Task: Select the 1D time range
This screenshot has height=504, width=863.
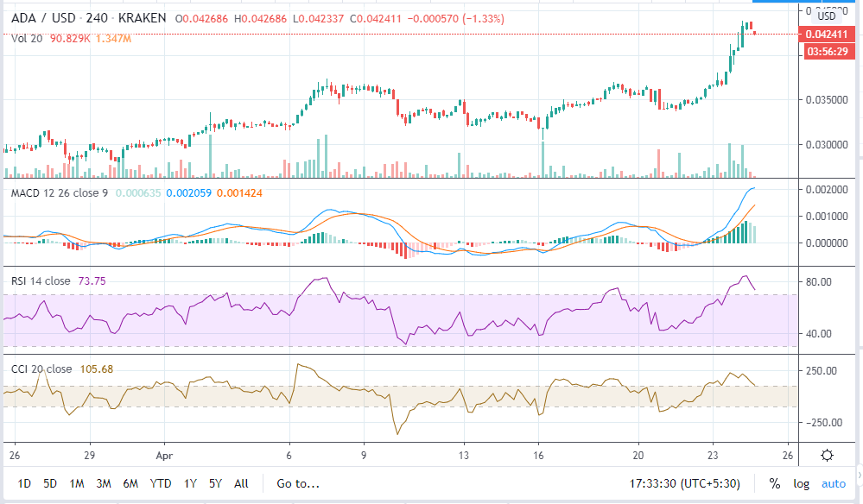Action: pyautogui.click(x=24, y=483)
